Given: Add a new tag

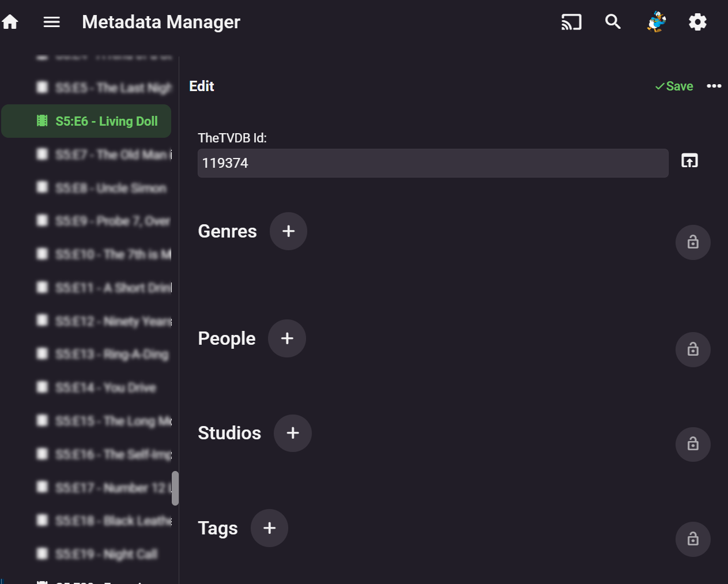Looking at the screenshot, I should click(x=269, y=528).
